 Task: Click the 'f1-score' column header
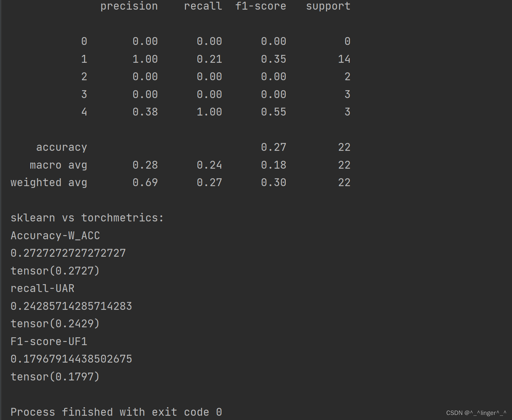pyautogui.click(x=261, y=6)
